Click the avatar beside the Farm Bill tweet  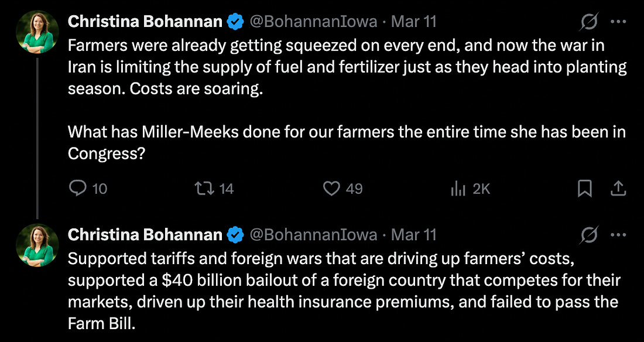pos(37,245)
